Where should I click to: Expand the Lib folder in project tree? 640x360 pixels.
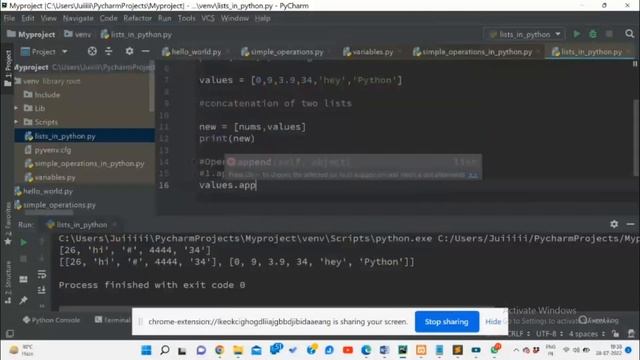pos(16,108)
